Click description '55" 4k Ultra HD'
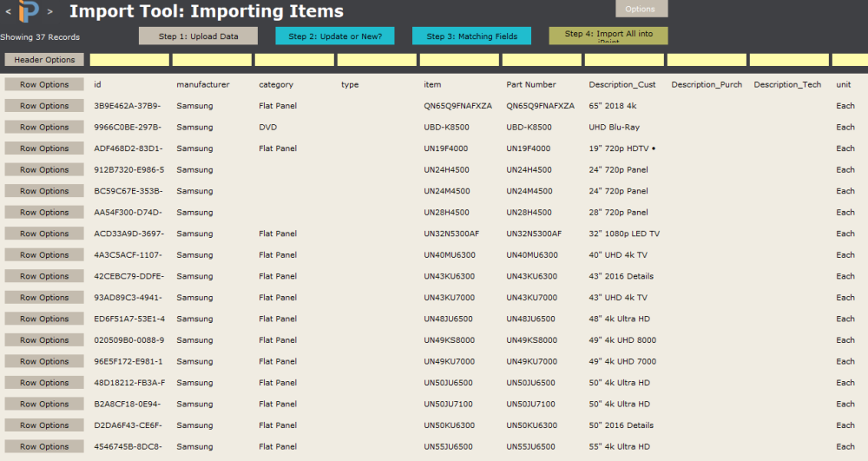 click(x=620, y=446)
